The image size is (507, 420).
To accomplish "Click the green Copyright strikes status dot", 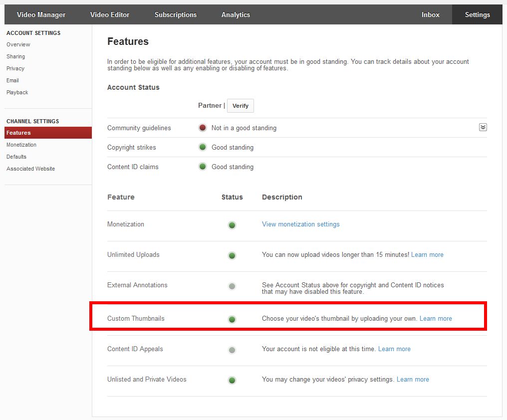I will pos(203,147).
